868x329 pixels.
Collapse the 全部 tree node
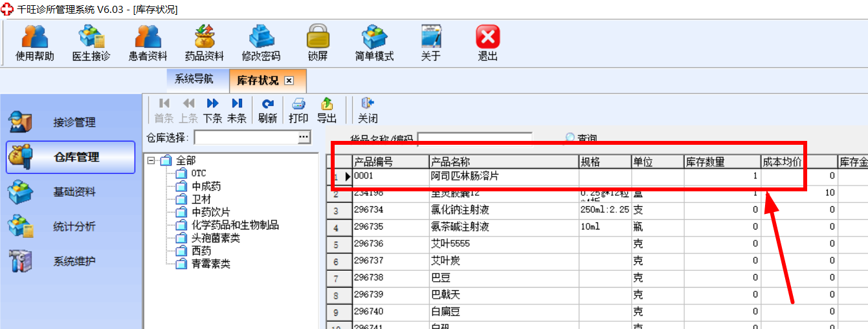[151, 160]
